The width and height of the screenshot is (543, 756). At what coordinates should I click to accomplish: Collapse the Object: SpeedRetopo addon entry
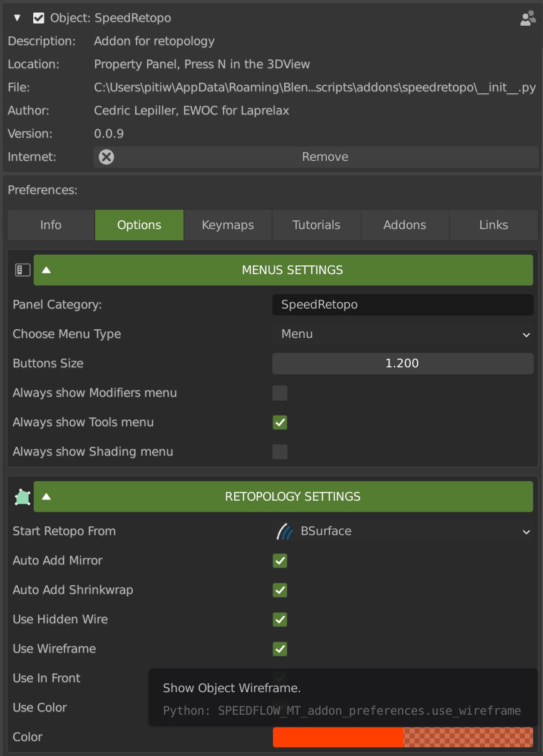(x=17, y=18)
